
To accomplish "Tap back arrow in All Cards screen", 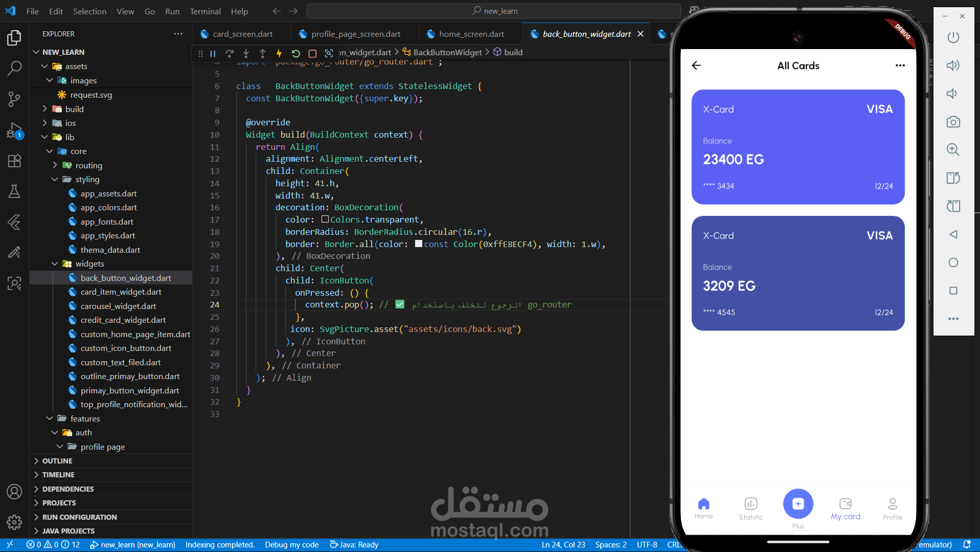I will pyautogui.click(x=696, y=65).
